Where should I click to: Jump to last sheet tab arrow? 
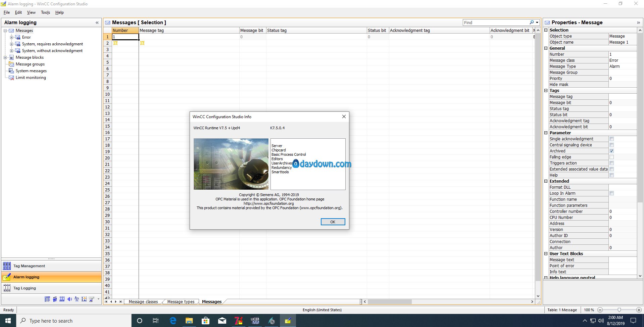(x=121, y=301)
